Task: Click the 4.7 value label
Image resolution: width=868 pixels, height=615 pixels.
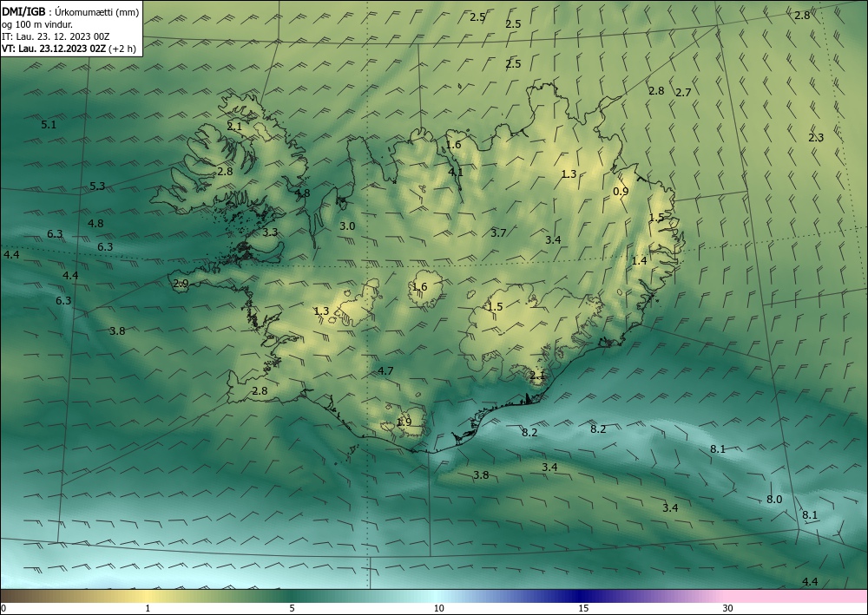Action: (385, 370)
